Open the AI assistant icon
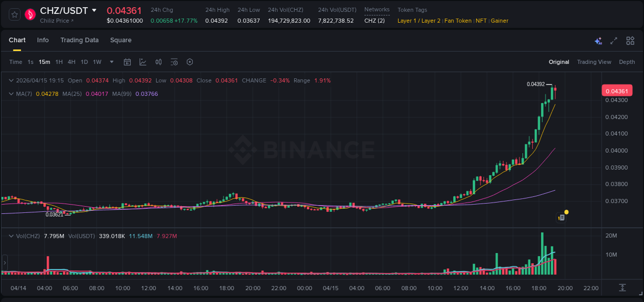This screenshot has width=644, height=302. point(598,40)
